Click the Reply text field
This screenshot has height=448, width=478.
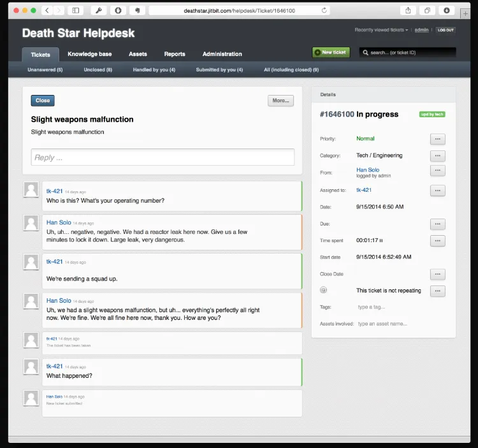[163, 157]
